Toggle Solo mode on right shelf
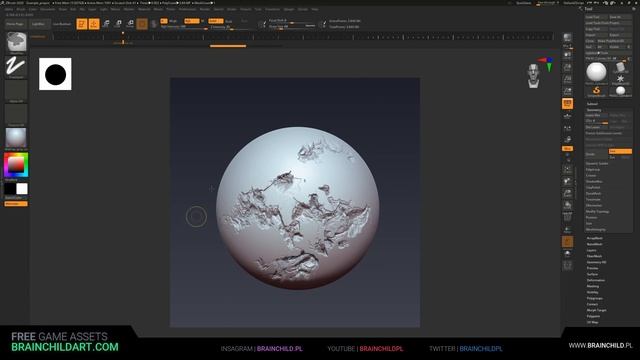The width and height of the screenshot is (640, 360). click(567, 254)
